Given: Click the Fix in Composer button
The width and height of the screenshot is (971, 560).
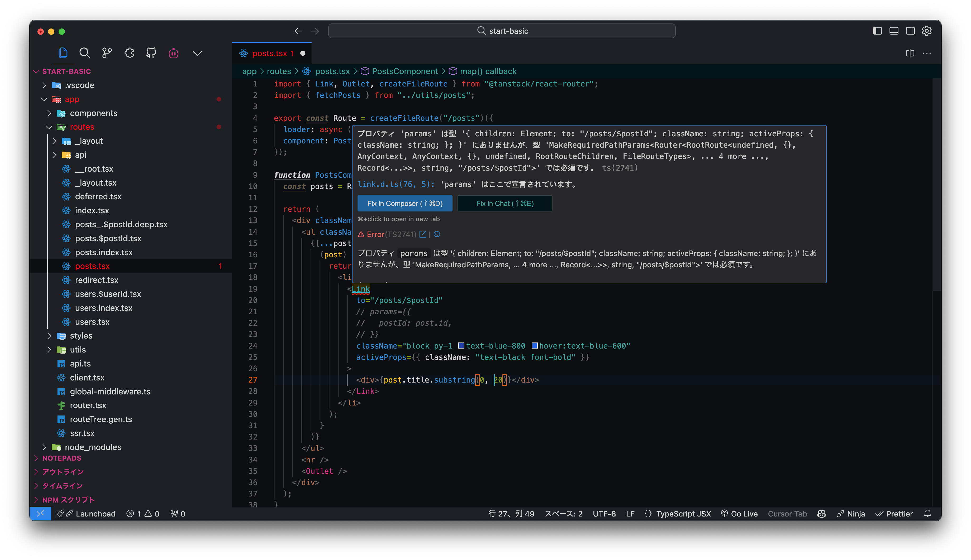Looking at the screenshot, I should [404, 203].
